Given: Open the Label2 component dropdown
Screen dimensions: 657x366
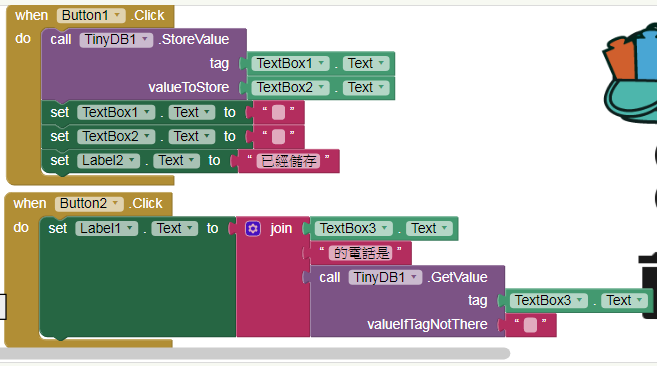Looking at the screenshot, I should 108,161.
